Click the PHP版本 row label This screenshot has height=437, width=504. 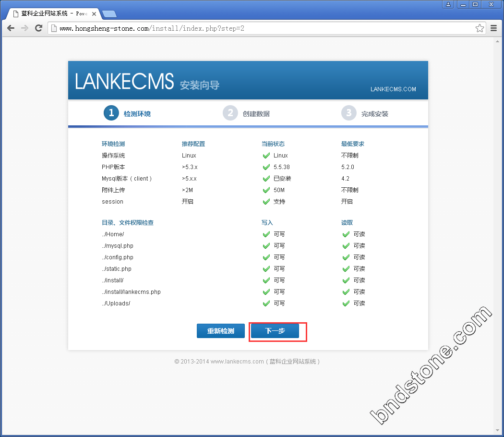[x=113, y=167]
